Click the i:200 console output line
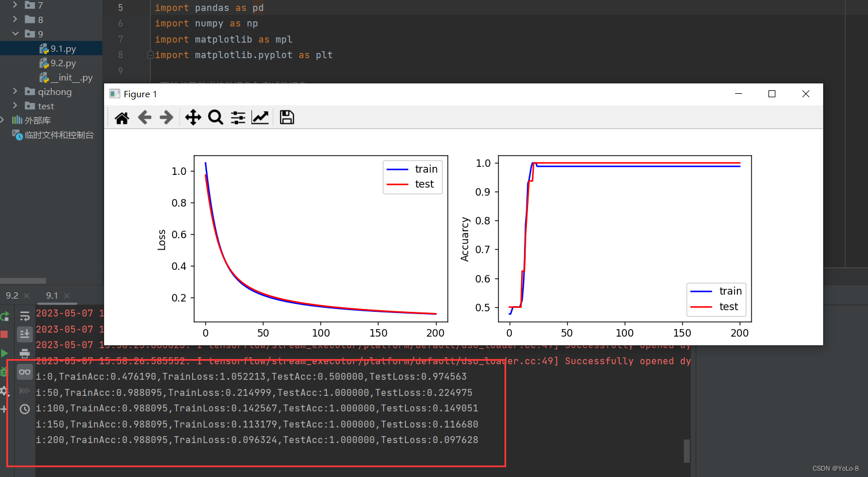Image resolution: width=868 pixels, height=477 pixels. [257, 440]
